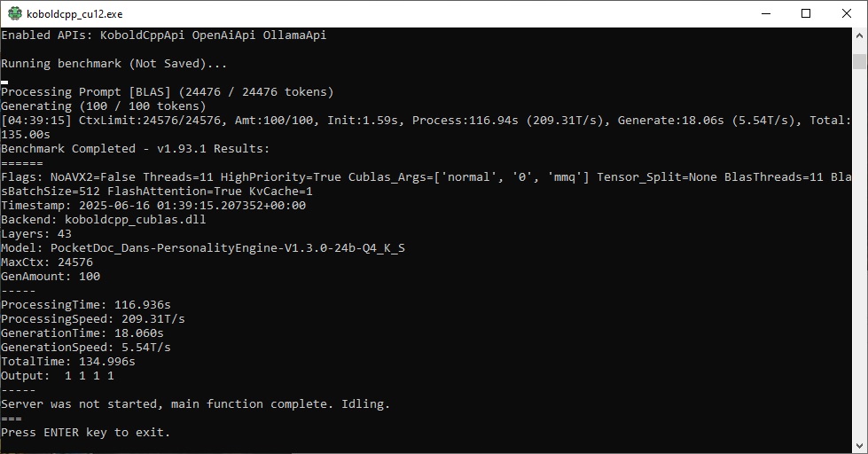
Task: Click the GenerationSpeed 5.54T/s line
Action: [x=86, y=347]
